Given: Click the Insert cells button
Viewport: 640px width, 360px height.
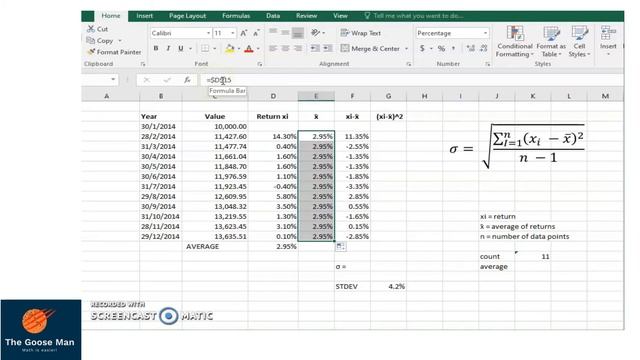Looking at the screenshot, I should (608, 41).
